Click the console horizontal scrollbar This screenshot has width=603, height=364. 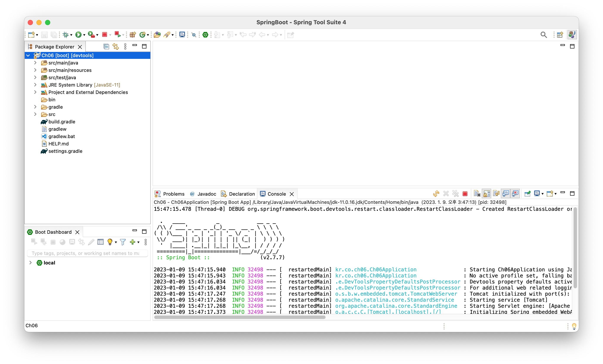[x=240, y=317]
